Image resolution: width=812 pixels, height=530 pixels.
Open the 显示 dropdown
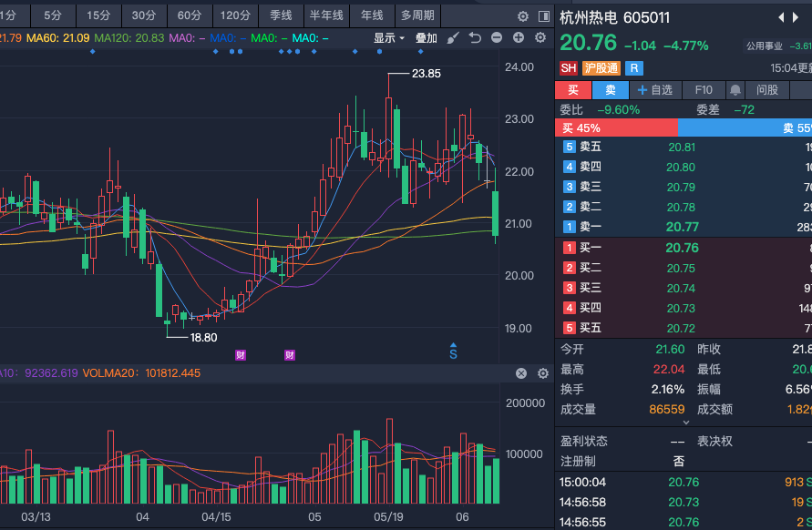[389, 37]
